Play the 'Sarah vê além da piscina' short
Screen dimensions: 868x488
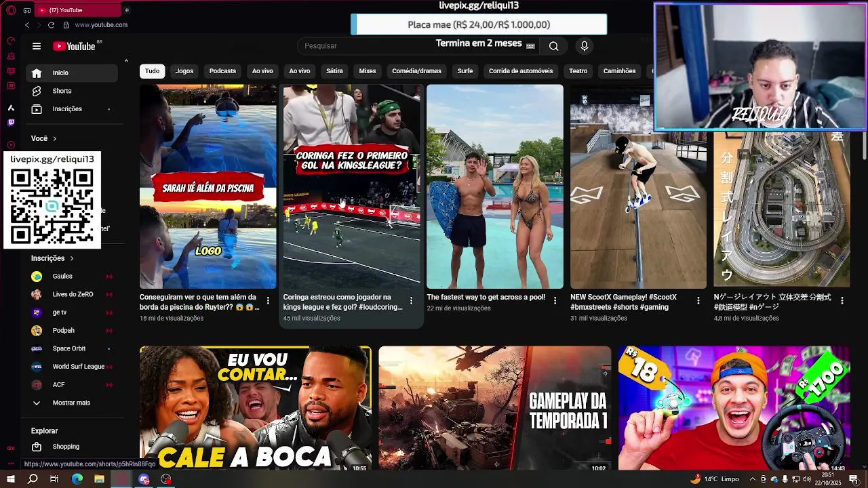tap(208, 186)
